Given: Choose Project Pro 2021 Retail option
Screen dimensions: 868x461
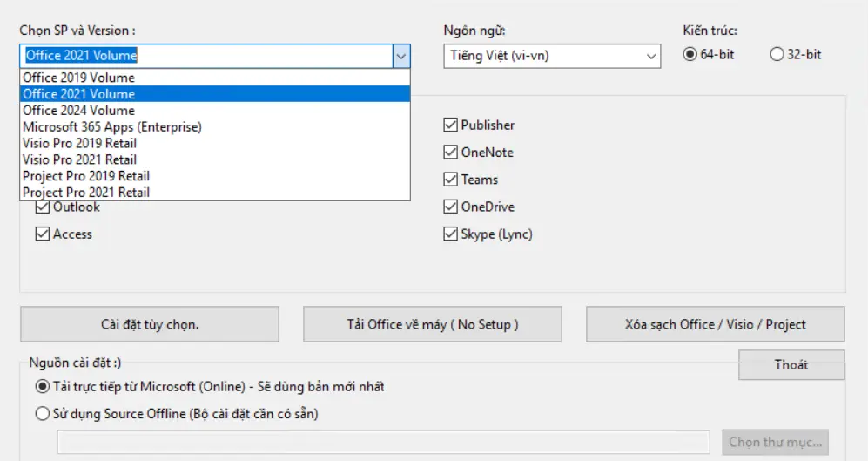Looking at the screenshot, I should click(x=85, y=193).
